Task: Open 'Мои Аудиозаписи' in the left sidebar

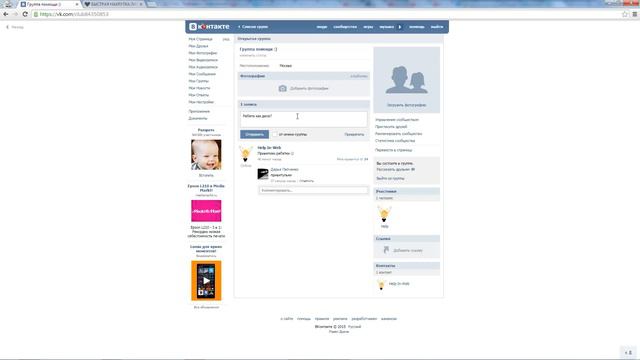Action: tap(203, 67)
